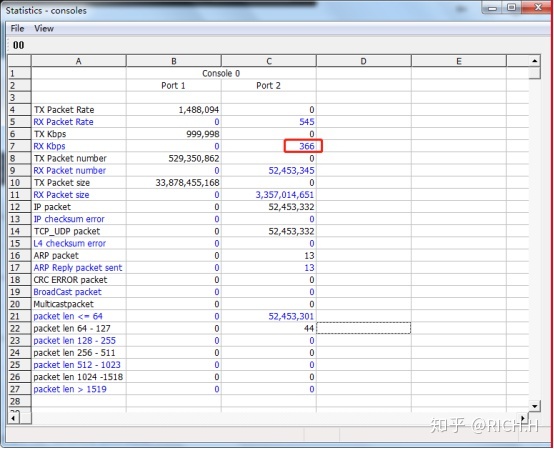This screenshot has width=554, height=449.
Task: Select the BroadCast packet label
Action: (x=67, y=292)
